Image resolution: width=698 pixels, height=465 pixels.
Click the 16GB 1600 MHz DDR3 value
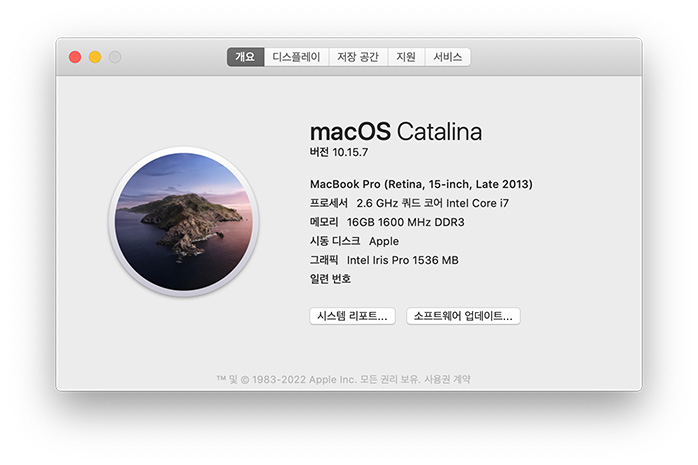coord(406,222)
